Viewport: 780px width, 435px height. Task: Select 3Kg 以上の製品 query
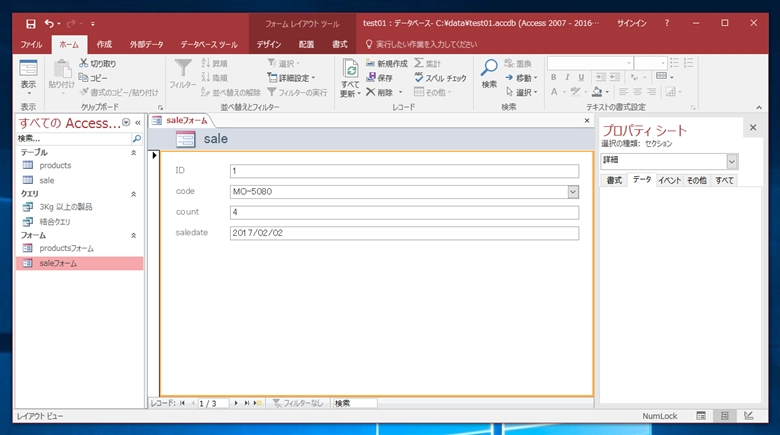click(66, 207)
